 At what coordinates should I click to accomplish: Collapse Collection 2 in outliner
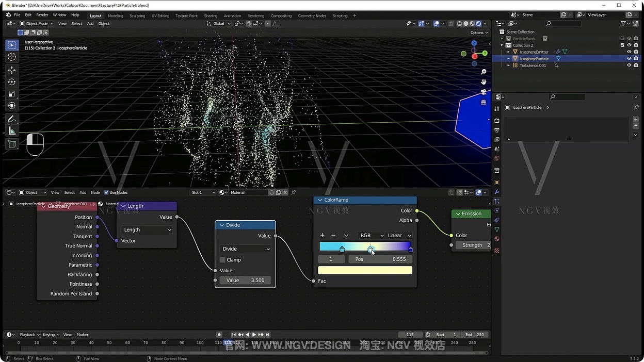click(502, 45)
